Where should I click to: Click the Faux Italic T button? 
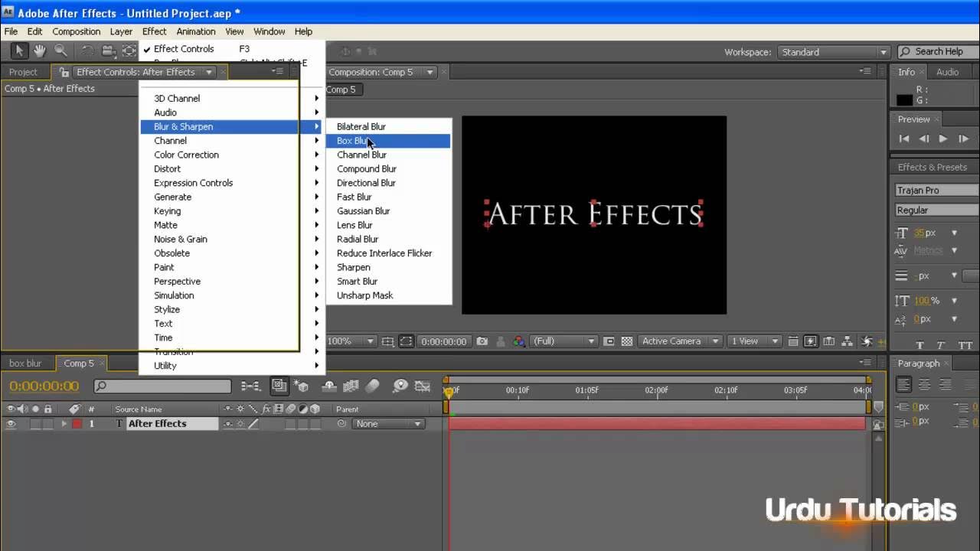pos(941,345)
